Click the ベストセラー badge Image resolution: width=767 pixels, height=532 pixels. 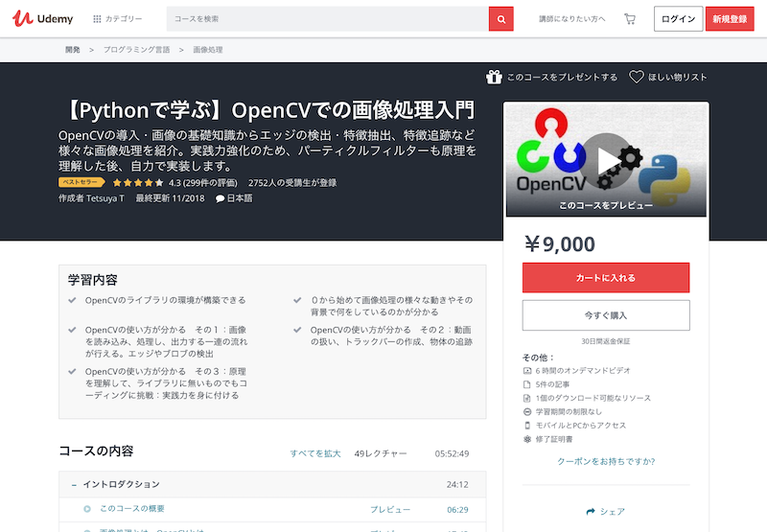(81, 182)
